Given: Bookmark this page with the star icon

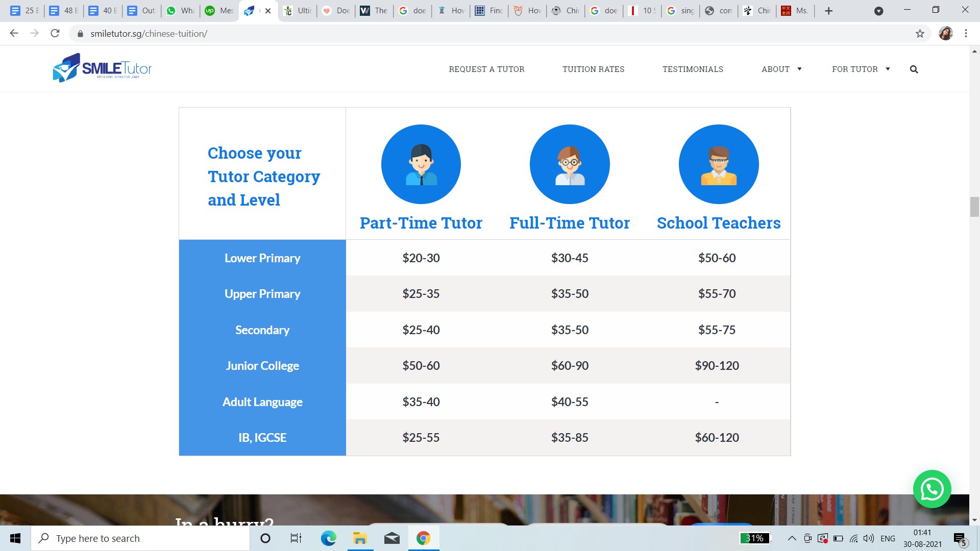Looking at the screenshot, I should (920, 34).
